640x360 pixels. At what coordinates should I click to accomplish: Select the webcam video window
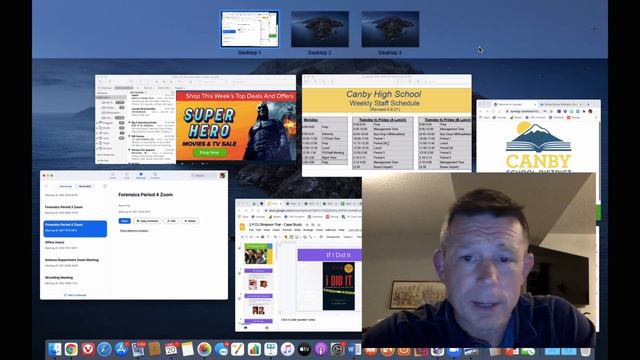point(479,260)
